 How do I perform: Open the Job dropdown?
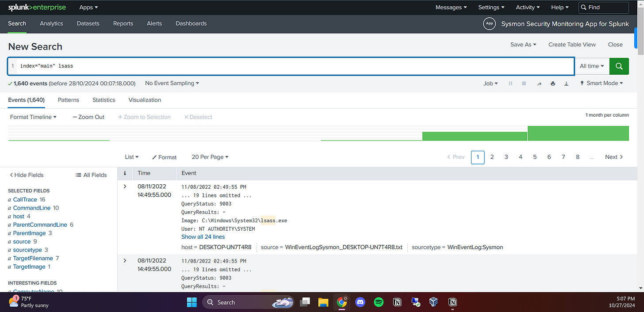click(x=491, y=84)
